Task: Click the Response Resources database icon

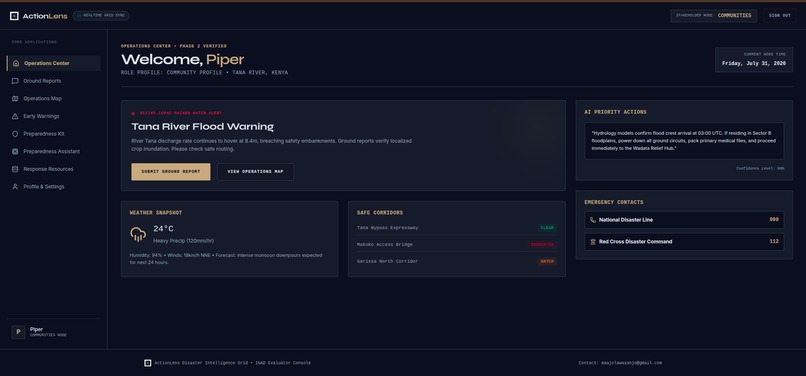Action: [x=15, y=169]
